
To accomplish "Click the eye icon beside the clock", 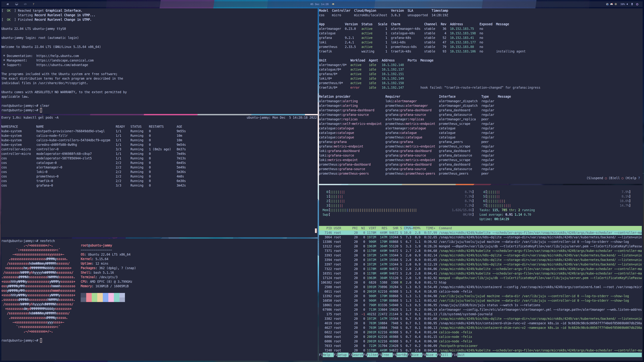I will click(x=333, y=4).
